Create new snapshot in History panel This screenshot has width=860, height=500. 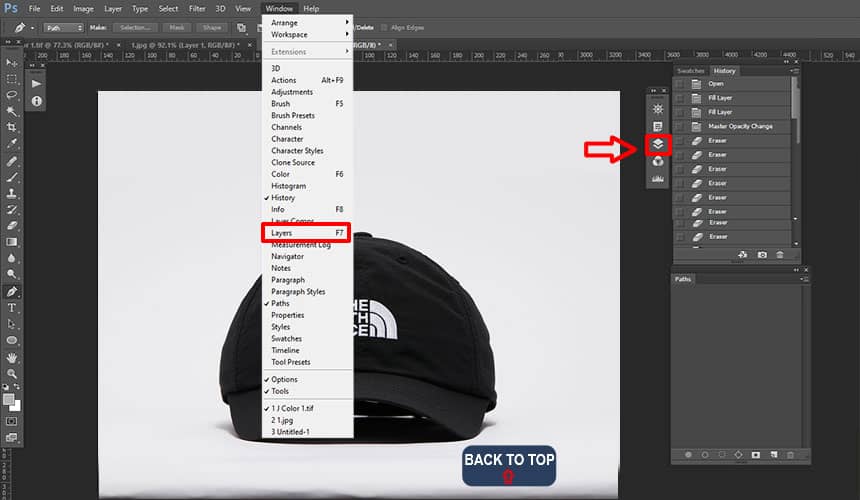(x=762, y=255)
